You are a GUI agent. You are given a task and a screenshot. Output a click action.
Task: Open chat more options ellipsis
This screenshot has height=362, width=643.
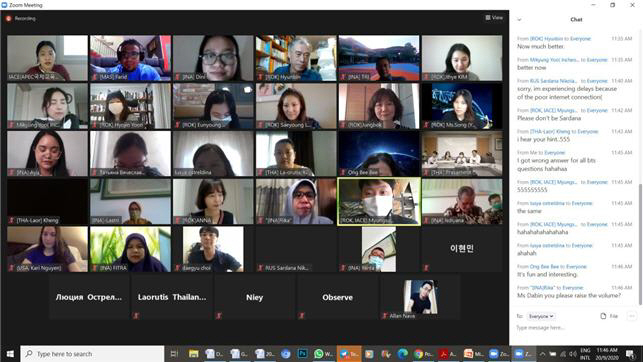click(632, 316)
